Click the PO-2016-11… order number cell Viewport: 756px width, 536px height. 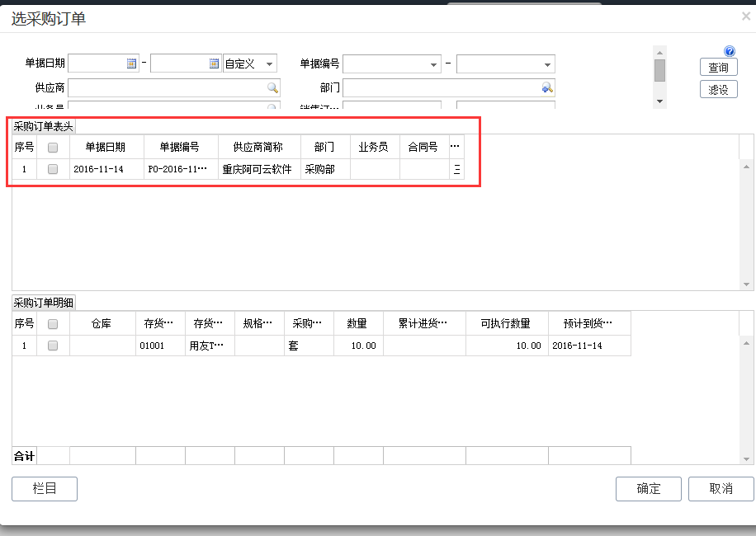click(x=181, y=169)
